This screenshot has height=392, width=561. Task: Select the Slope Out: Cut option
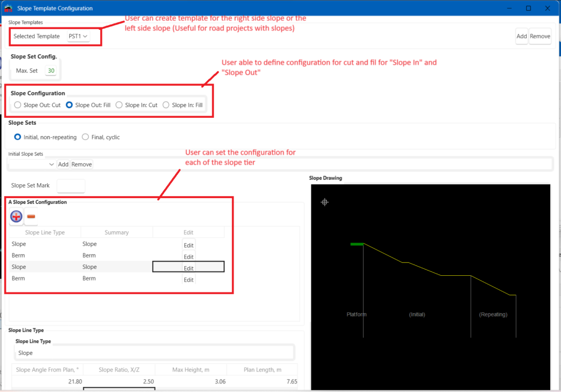17,105
